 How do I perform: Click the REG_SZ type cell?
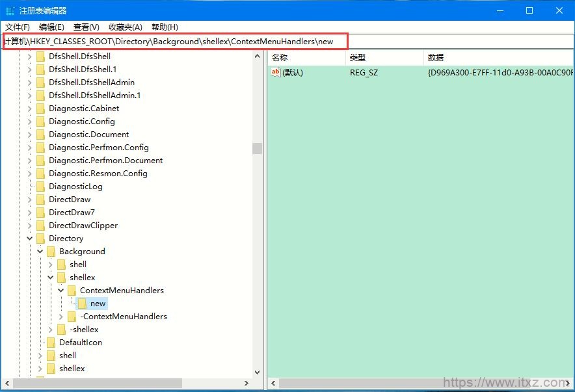pyautogui.click(x=364, y=73)
